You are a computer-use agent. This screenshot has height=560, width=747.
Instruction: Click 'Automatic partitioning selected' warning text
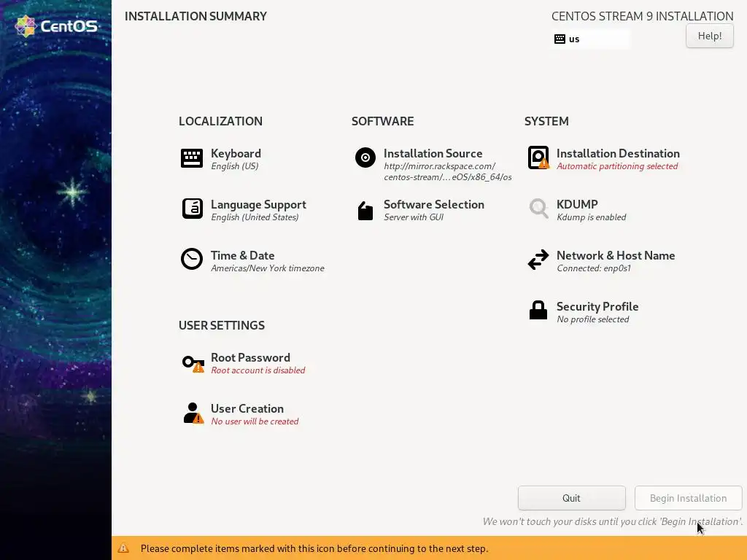(617, 166)
